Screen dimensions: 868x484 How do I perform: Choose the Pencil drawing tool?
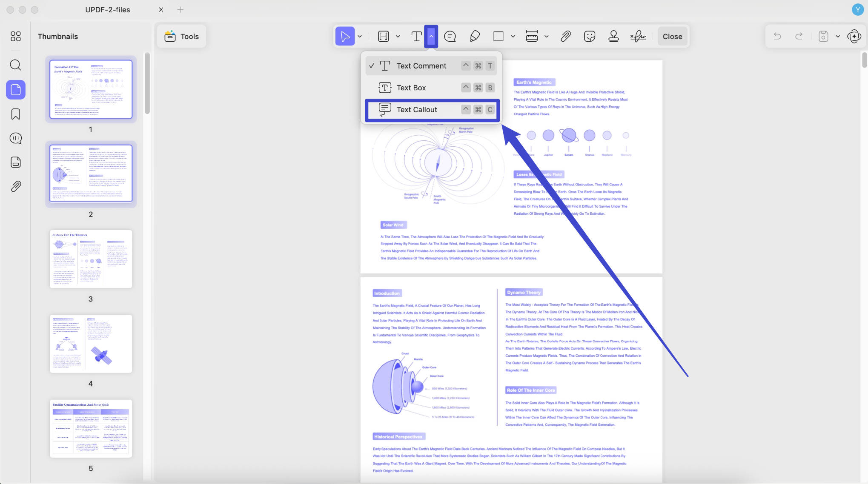tap(475, 37)
